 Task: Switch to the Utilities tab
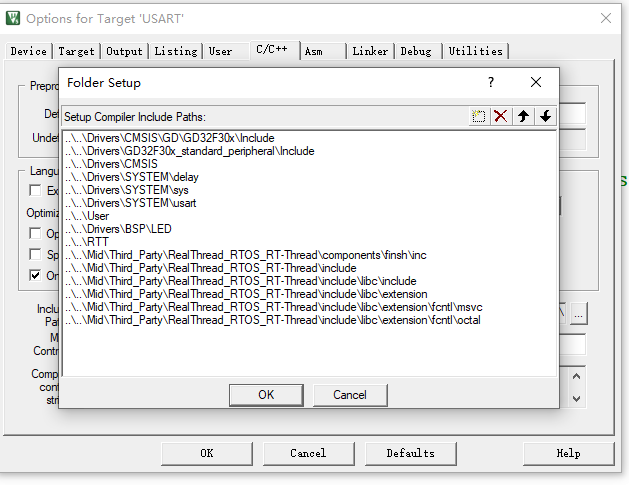[x=475, y=51]
